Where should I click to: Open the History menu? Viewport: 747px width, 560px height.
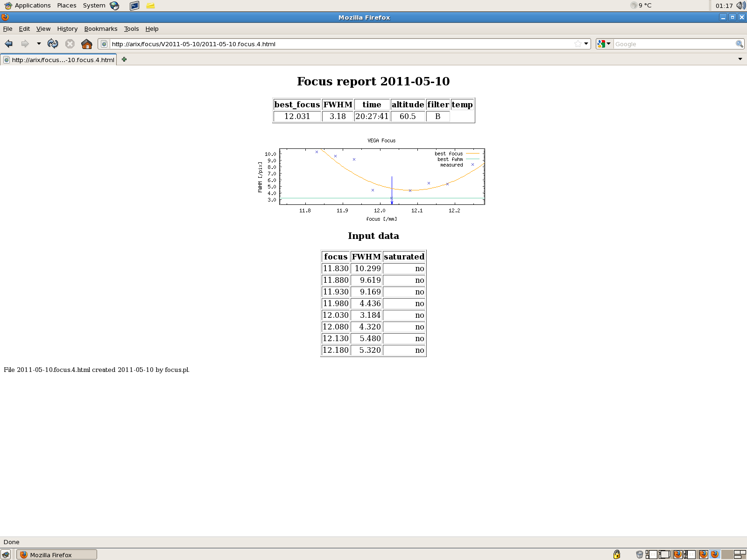point(67,28)
